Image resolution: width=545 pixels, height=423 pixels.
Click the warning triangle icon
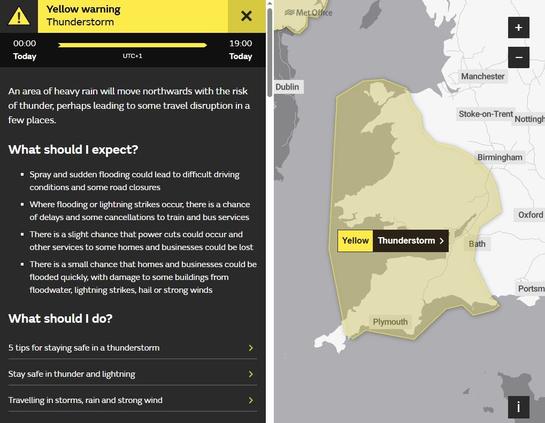(19, 16)
